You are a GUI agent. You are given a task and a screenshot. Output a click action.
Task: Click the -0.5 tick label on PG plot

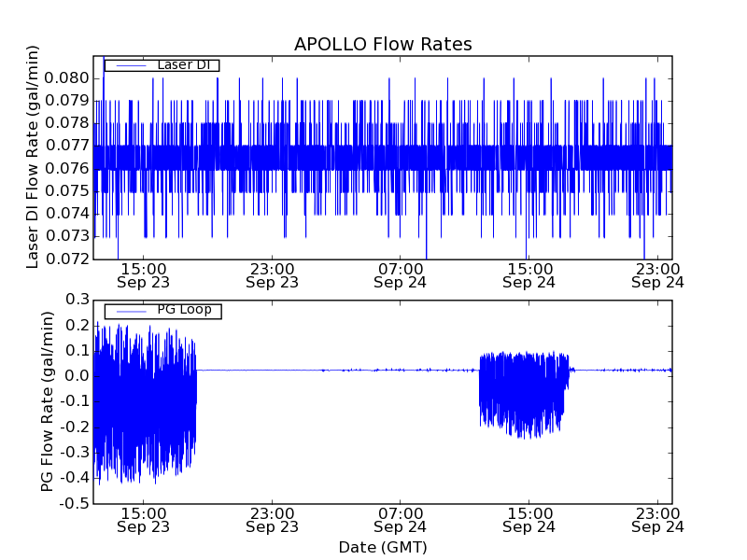click(75, 503)
